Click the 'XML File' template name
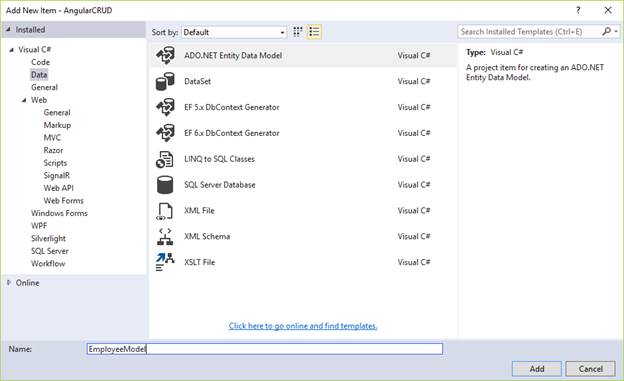Viewport: 624px width, 381px height. (x=199, y=211)
